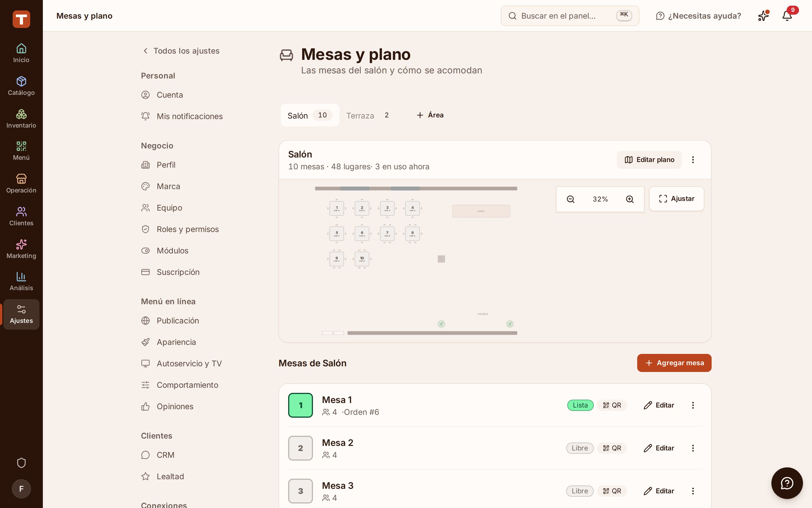Open Salón card more options menu

pyautogui.click(x=692, y=159)
